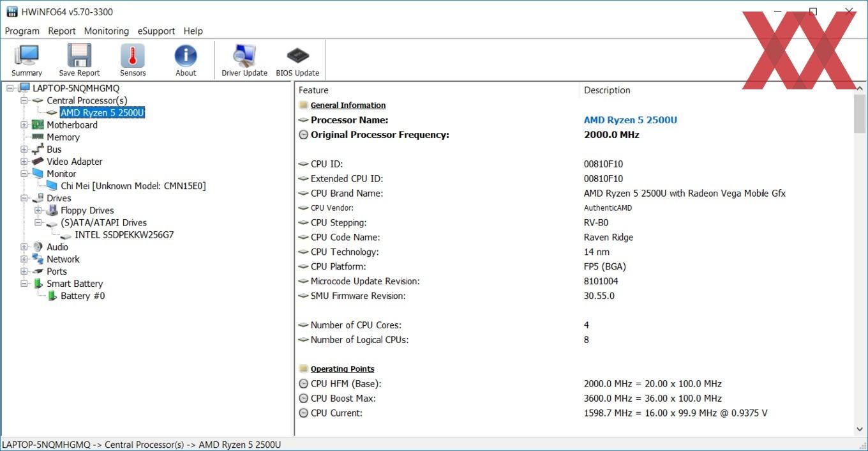
Task: Click the Video Adapter card icon
Action: [38, 161]
